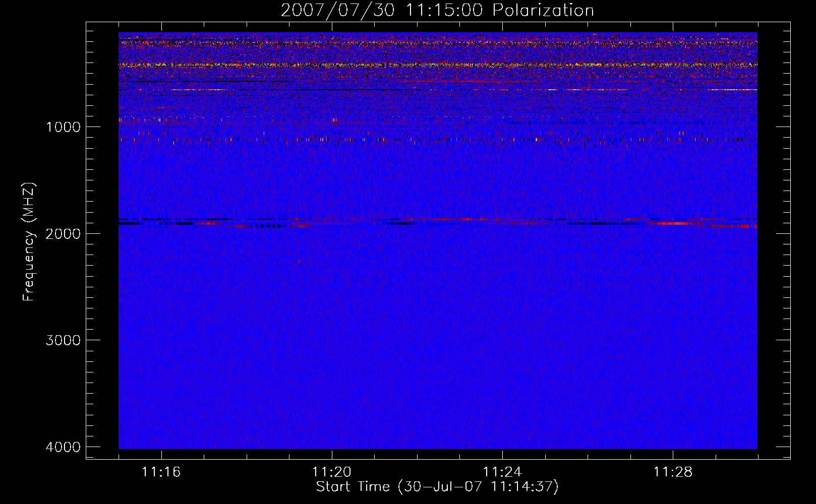This screenshot has width=816, height=504.
Task: Click the 1000 frequency tick label
Action: pyautogui.click(x=63, y=127)
